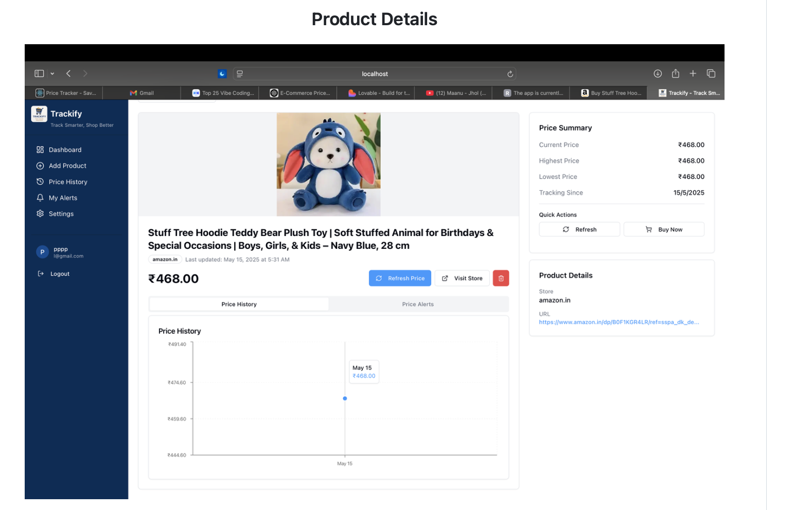Open the page reader icon in the address bar
This screenshot has height=510, width=812.
tap(240, 74)
